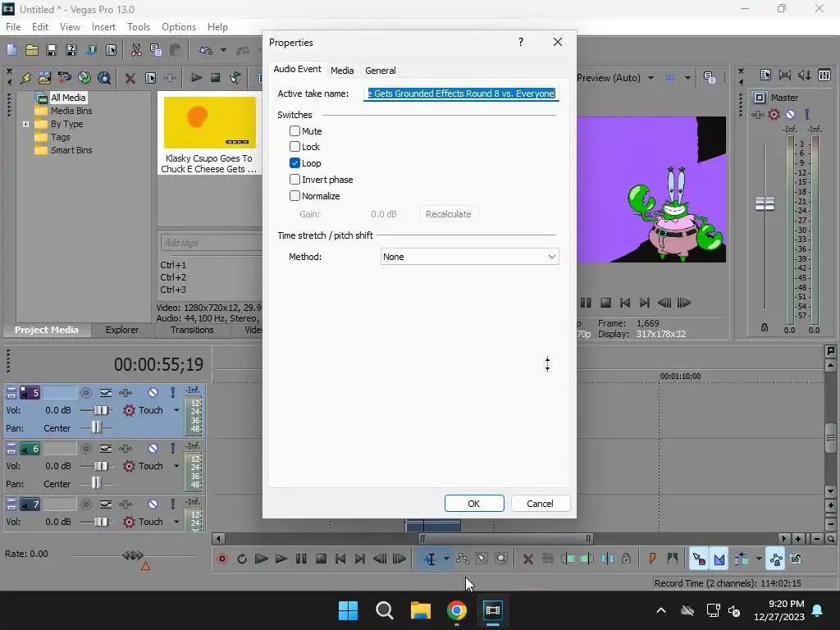The height and width of the screenshot is (630, 840).
Task: Toggle Automatic Crossfades icon
Action: coord(719,559)
